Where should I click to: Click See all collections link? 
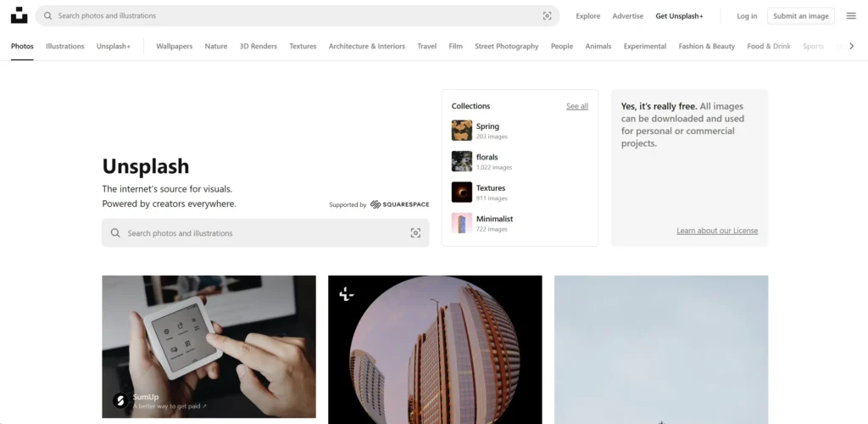[x=576, y=107]
